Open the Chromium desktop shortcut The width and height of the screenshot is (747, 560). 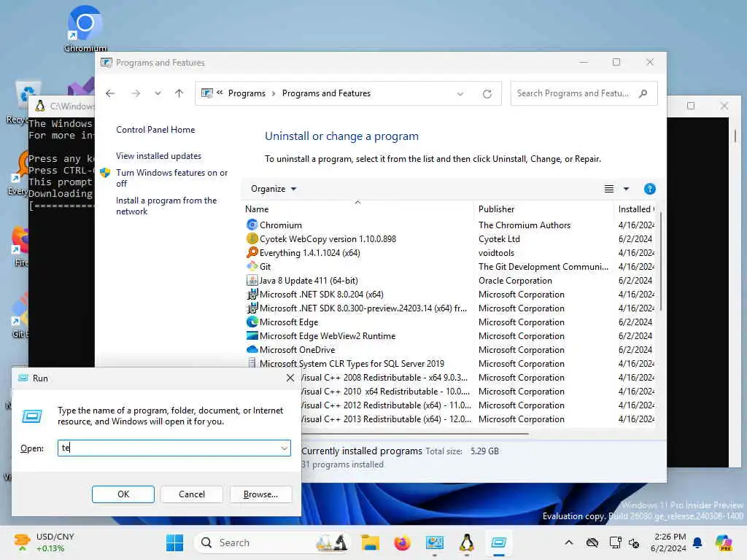(85, 28)
